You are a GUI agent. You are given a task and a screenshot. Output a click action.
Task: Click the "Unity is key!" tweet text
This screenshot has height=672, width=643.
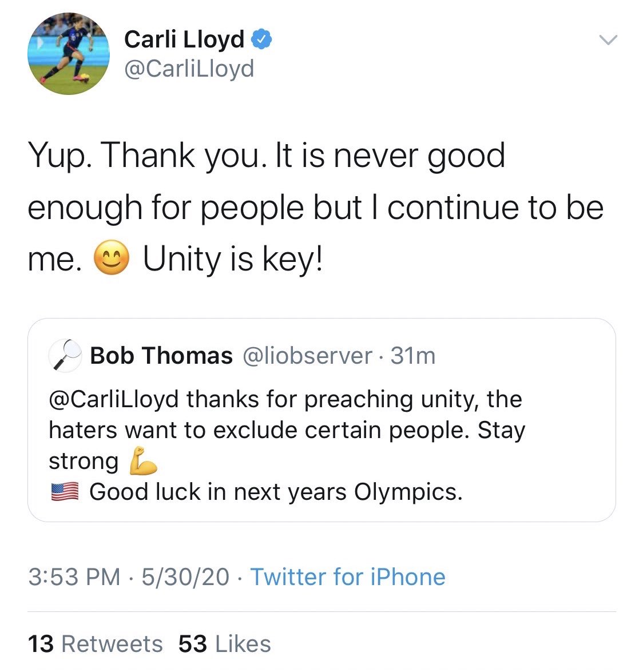pos(233,259)
